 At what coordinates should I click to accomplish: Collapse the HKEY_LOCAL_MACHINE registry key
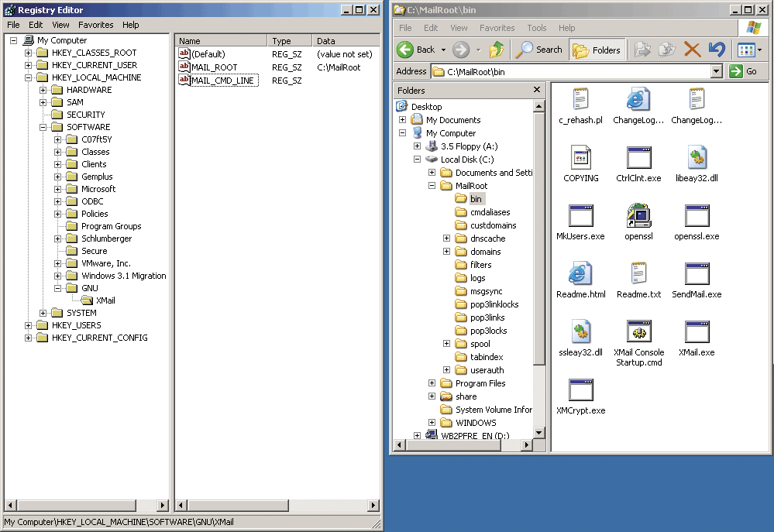point(28,77)
